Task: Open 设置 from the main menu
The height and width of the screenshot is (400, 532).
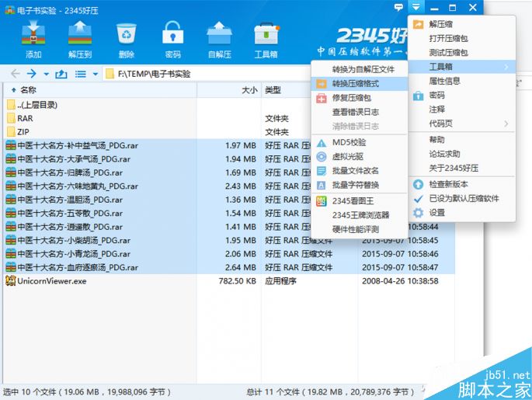Action: (462, 213)
